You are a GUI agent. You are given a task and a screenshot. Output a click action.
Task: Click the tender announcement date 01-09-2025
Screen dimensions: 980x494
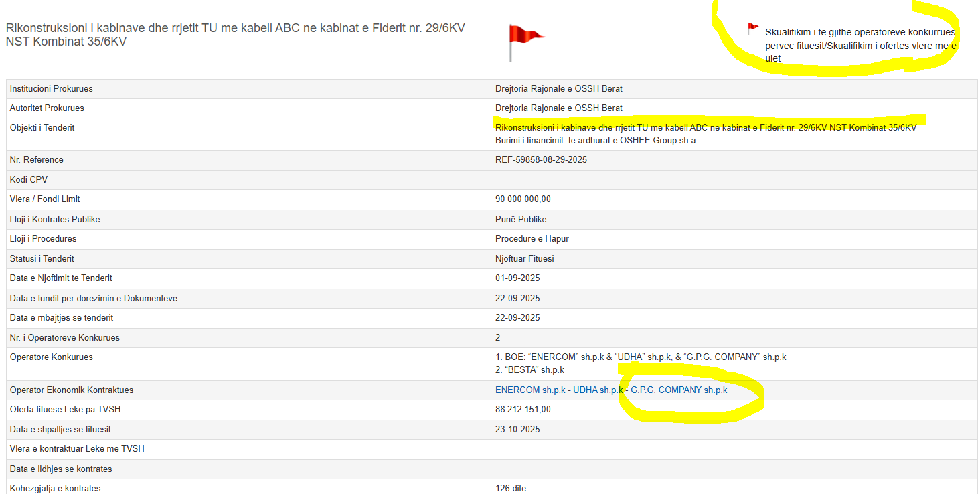tap(517, 278)
